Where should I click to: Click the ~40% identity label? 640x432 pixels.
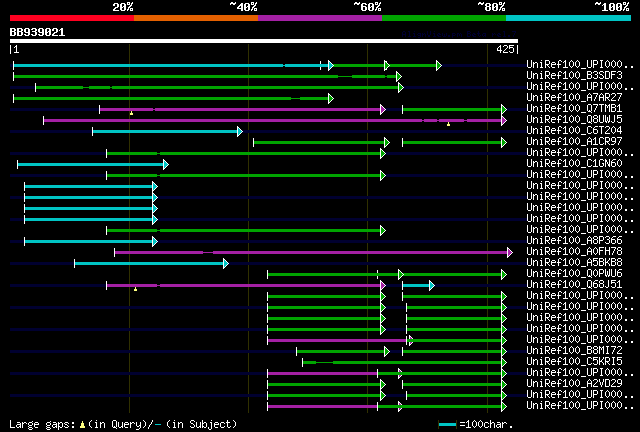244,7
